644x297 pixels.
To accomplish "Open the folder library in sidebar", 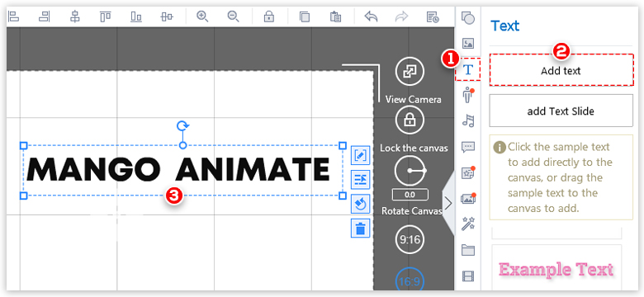I will [468, 250].
